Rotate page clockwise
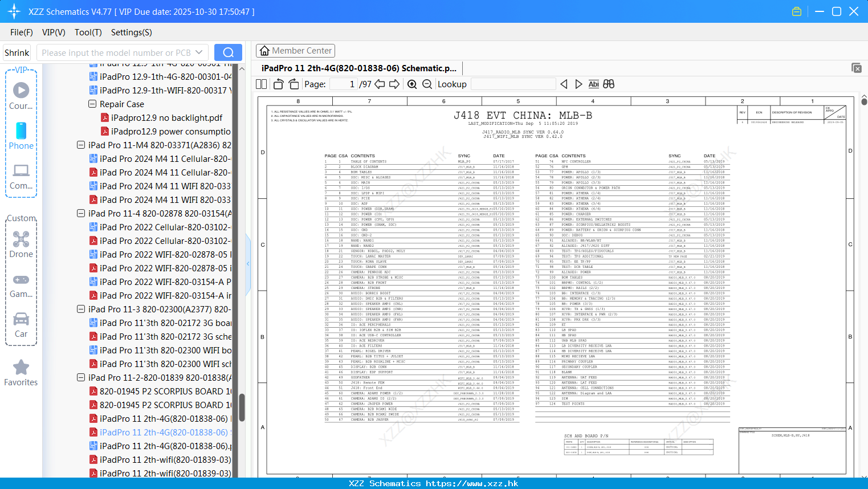 point(294,84)
